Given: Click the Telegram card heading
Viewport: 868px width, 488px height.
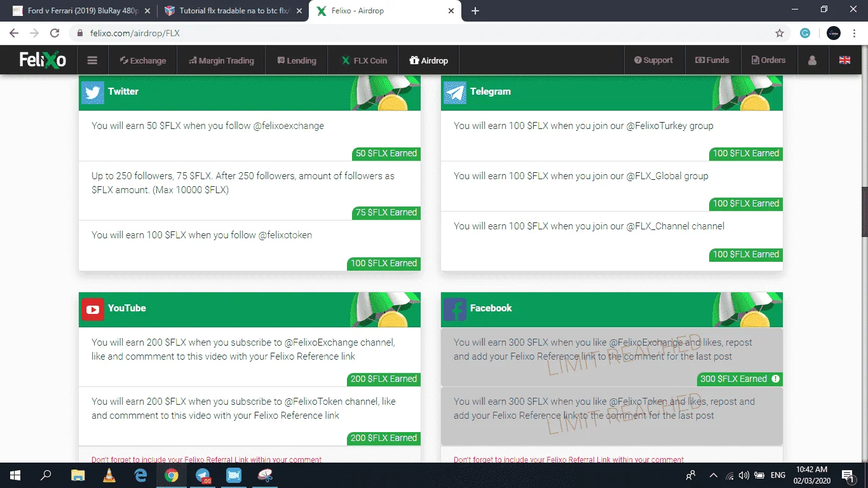Looking at the screenshot, I should point(491,91).
